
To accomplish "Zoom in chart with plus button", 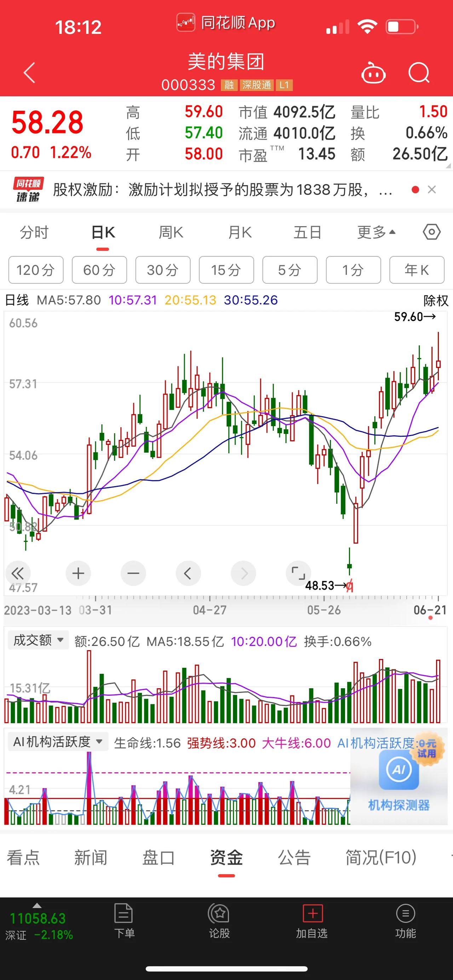I will tap(78, 573).
